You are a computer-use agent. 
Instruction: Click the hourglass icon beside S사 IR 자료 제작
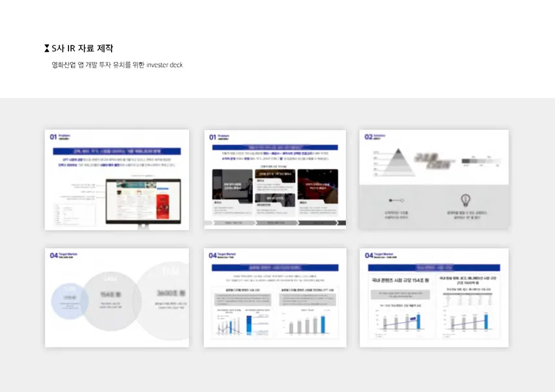(46, 48)
